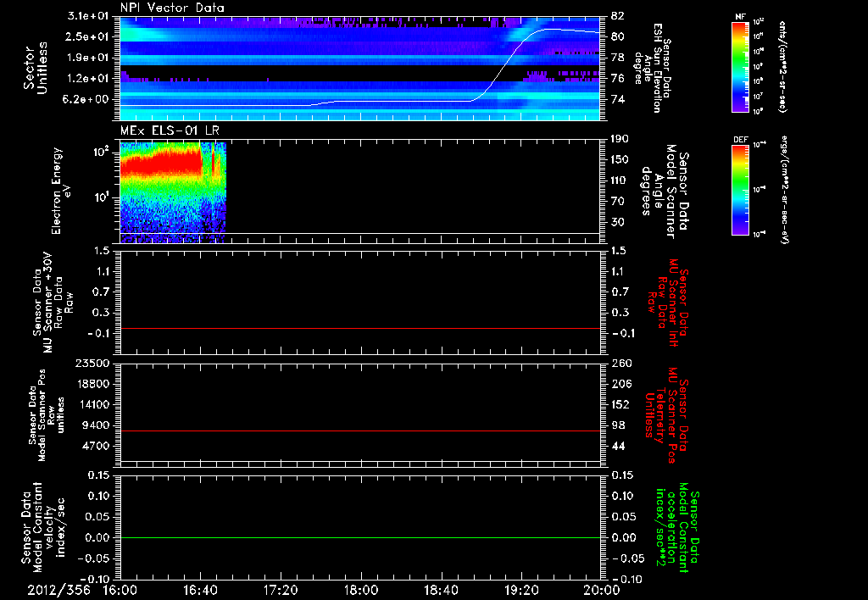This screenshot has width=868, height=600.
Task: Click the green Model Constant acceleration title
Action: pyautogui.click(x=677, y=528)
